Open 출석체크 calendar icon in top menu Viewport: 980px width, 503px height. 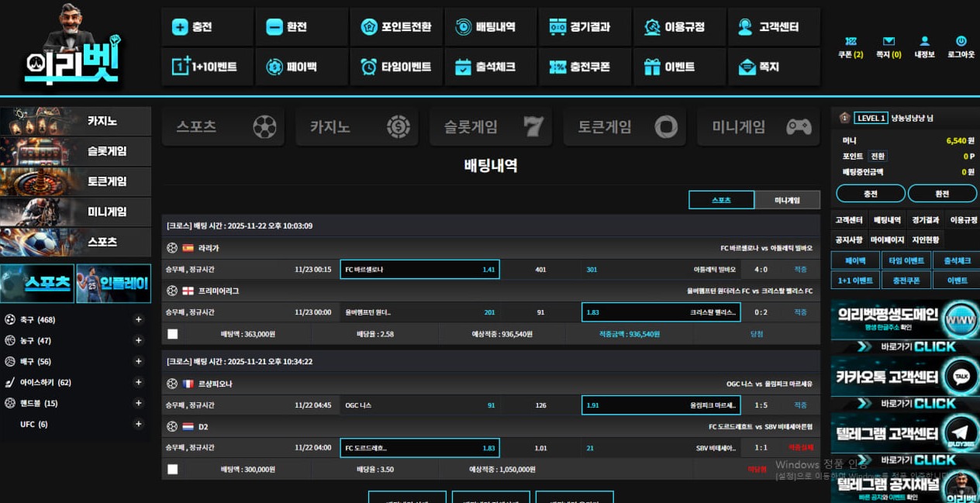click(x=464, y=67)
